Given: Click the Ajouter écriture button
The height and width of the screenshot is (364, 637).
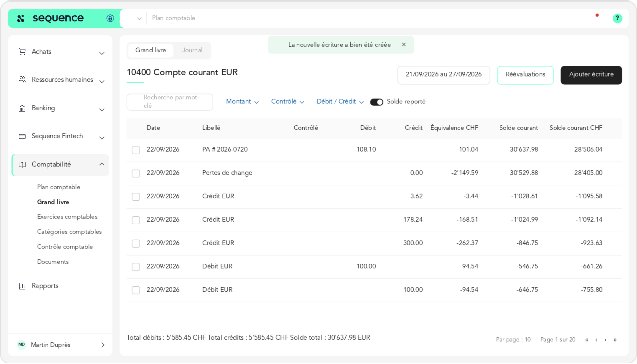Looking at the screenshot, I should tap(591, 75).
